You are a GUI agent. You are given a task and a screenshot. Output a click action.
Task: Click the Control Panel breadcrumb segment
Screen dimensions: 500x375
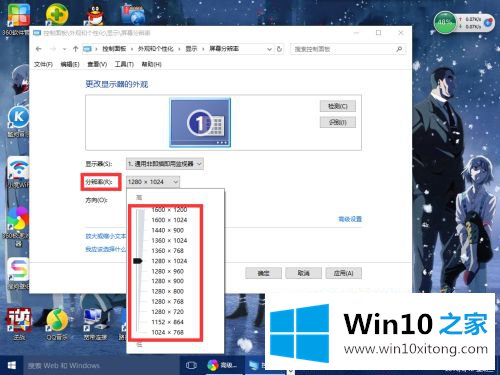coord(114,49)
